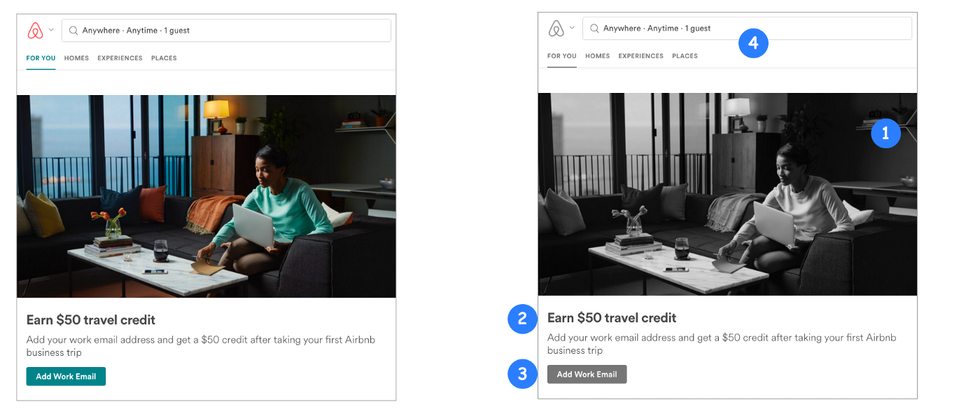
Task: Click the gray Airbnb logo icon
Action: [556, 29]
